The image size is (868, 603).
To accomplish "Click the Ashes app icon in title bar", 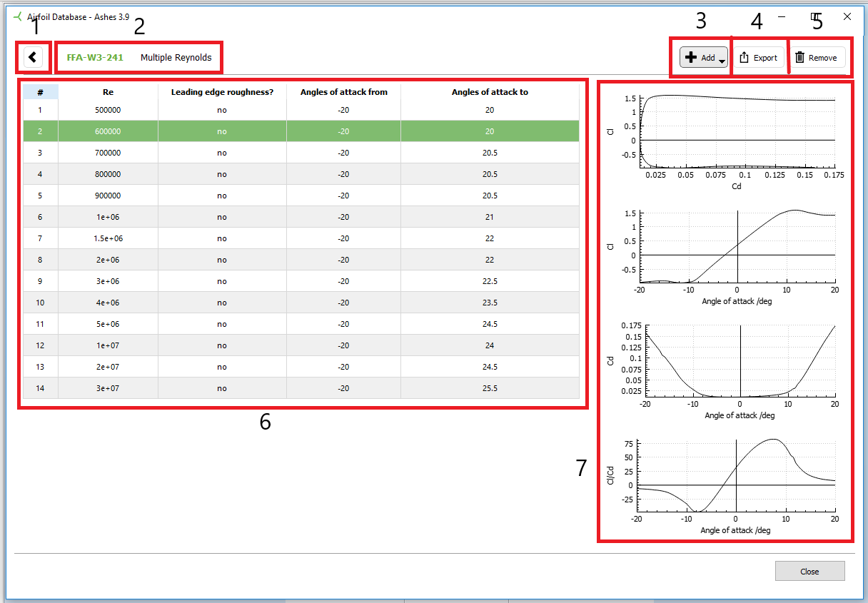I will click(x=17, y=16).
